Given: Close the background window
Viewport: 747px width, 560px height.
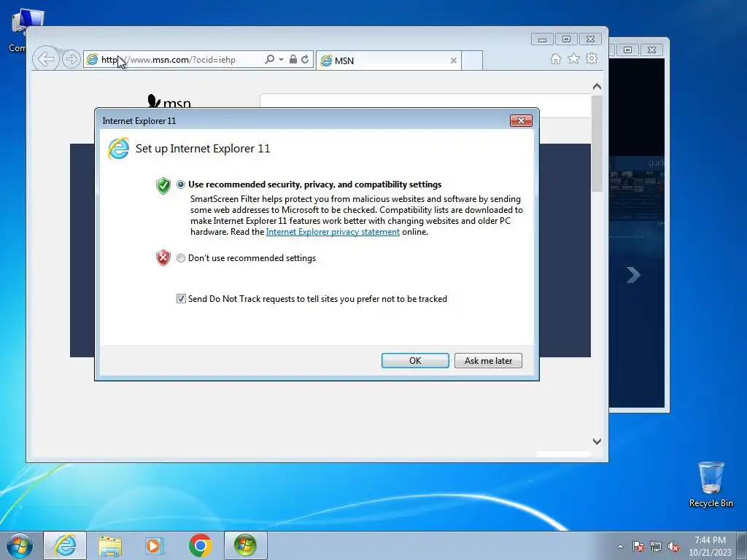Looking at the screenshot, I should [651, 50].
